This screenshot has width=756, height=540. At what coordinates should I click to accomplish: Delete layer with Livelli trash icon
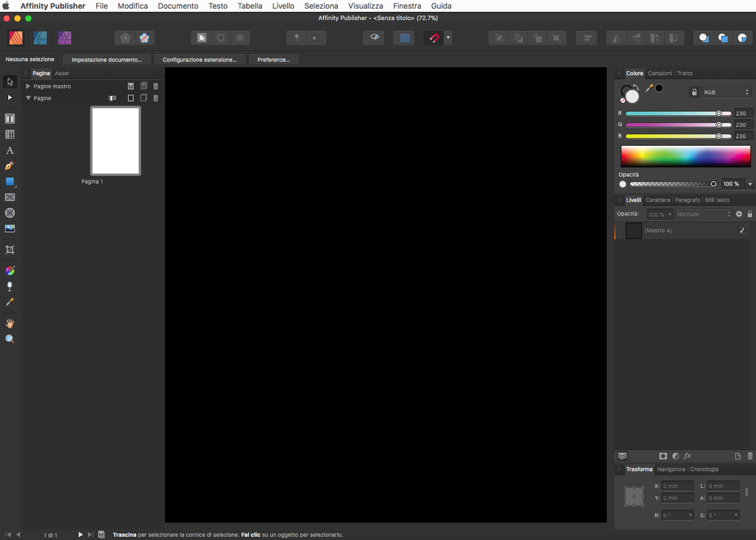tap(750, 456)
